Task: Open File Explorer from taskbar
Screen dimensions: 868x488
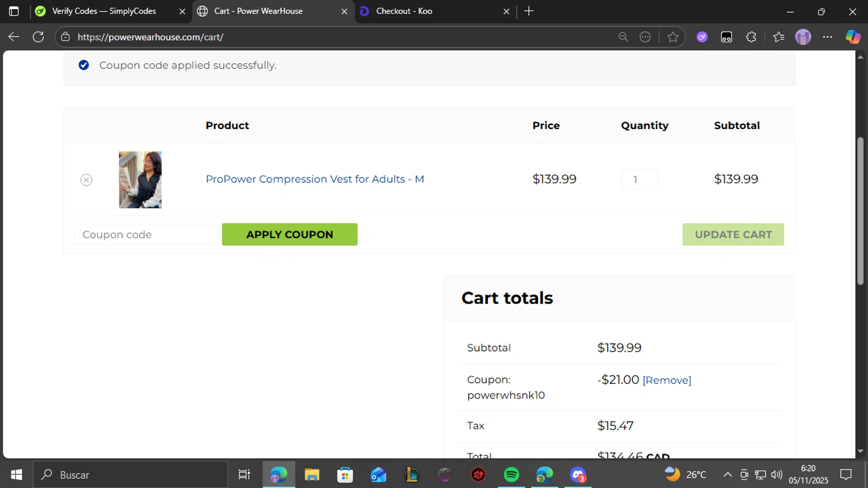Action: pos(312,475)
